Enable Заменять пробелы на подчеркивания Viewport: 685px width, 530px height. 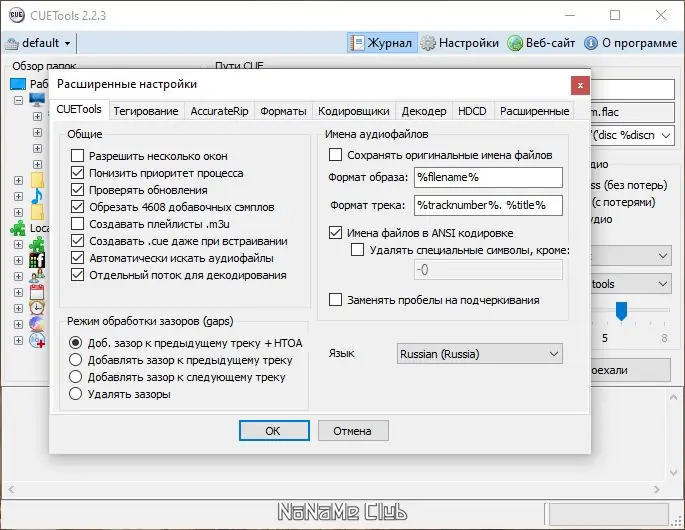(x=335, y=300)
